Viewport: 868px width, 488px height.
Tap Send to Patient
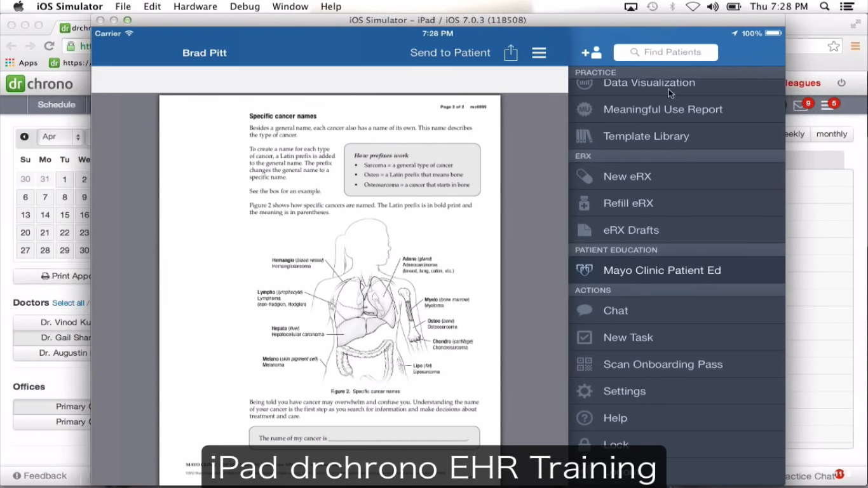(450, 53)
